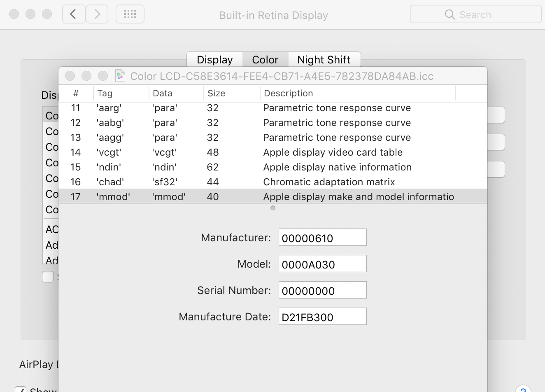
Task: Grab the split pane divider handle
Action: coord(273,208)
